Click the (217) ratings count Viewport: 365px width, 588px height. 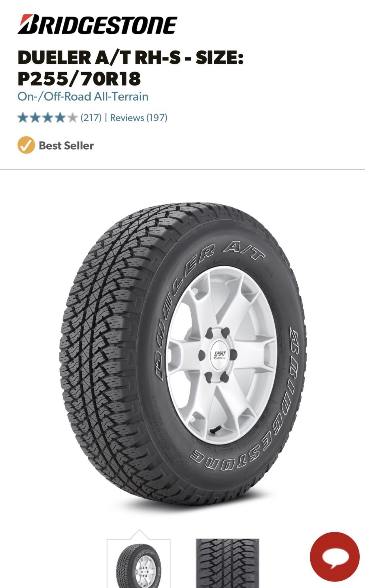pyautogui.click(x=91, y=118)
